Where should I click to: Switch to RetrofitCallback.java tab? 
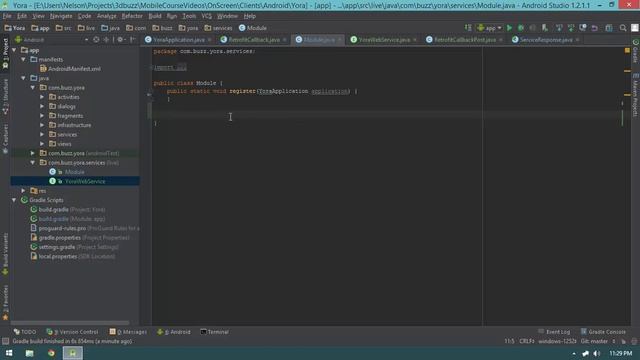[x=254, y=40]
